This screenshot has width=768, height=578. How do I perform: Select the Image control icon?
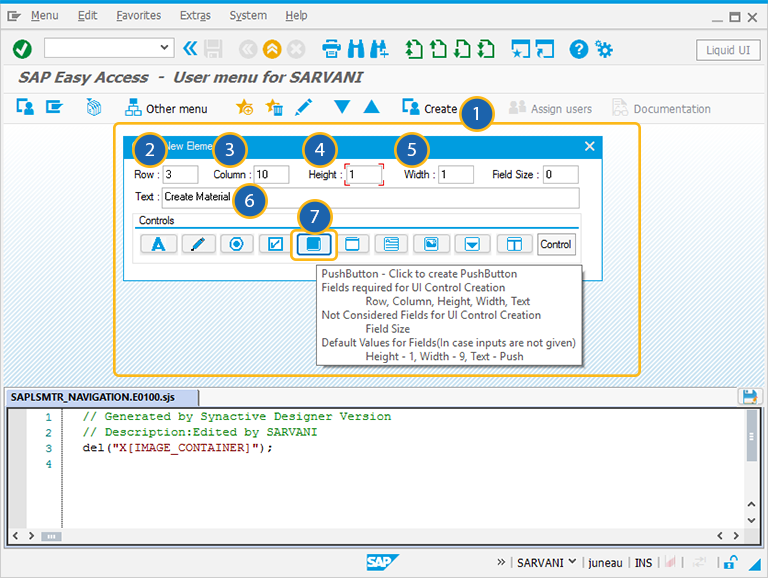(x=431, y=244)
